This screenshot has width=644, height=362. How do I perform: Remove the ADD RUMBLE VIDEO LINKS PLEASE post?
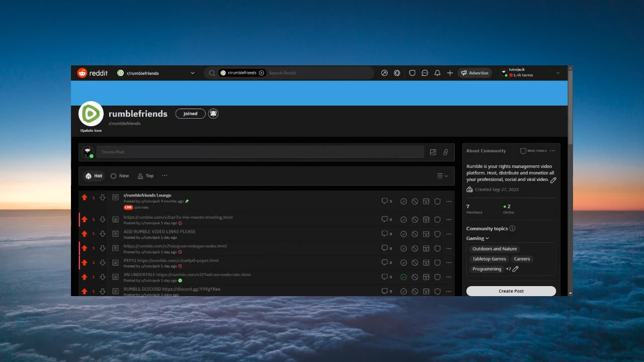[415, 234]
